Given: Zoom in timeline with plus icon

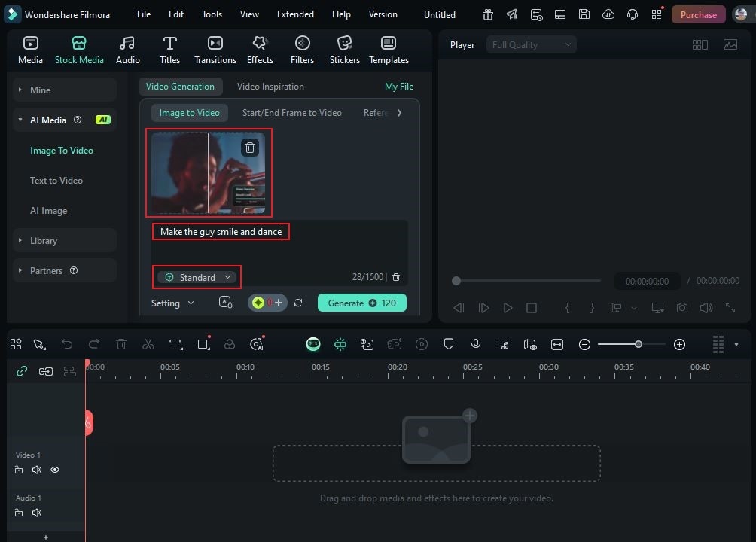Looking at the screenshot, I should click(x=679, y=344).
